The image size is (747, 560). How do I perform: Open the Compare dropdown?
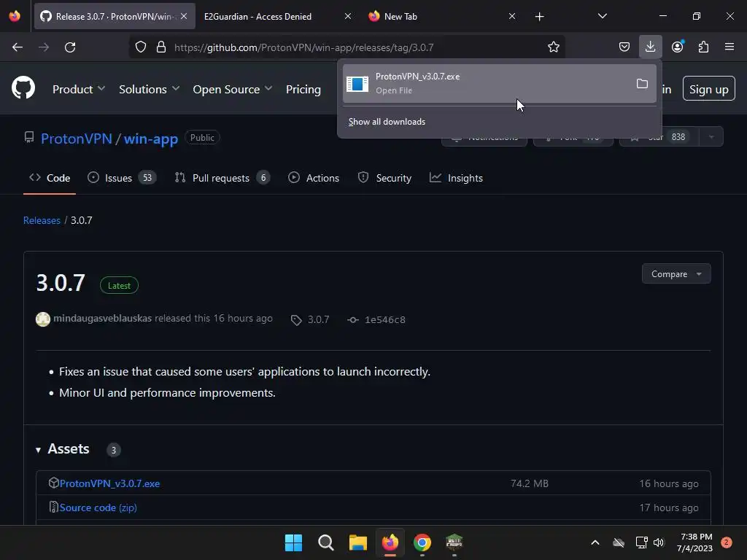[x=676, y=274]
